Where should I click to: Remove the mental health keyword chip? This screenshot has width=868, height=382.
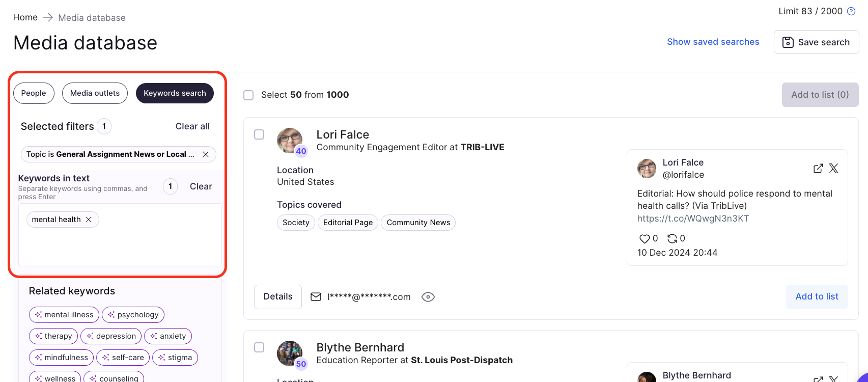[x=89, y=220]
